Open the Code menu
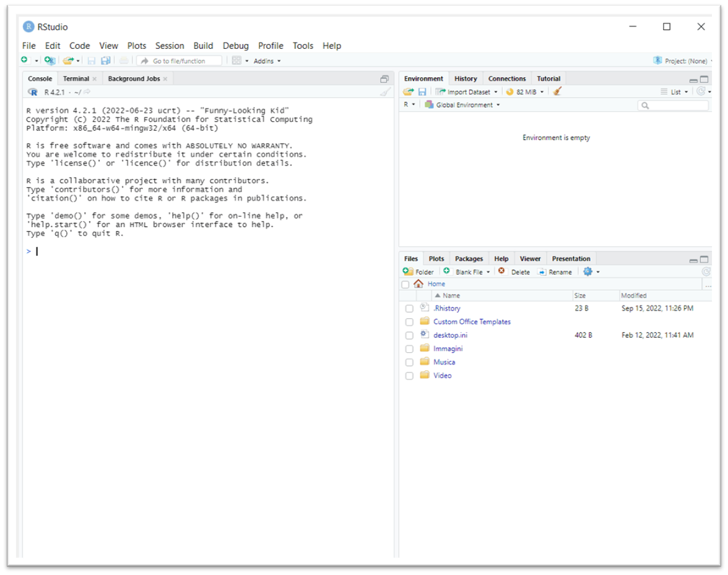The image size is (728, 575). click(x=79, y=45)
